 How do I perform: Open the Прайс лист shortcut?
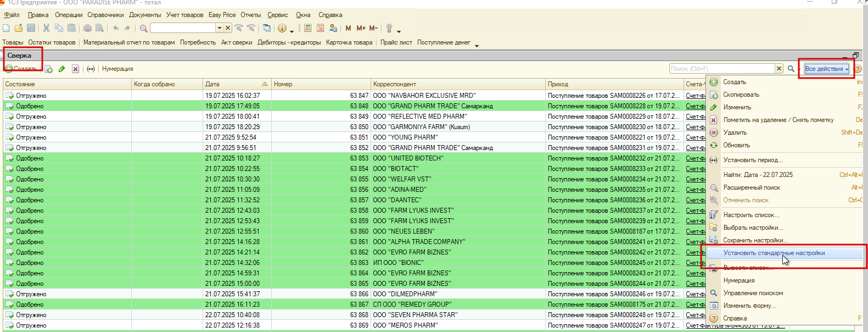[396, 42]
